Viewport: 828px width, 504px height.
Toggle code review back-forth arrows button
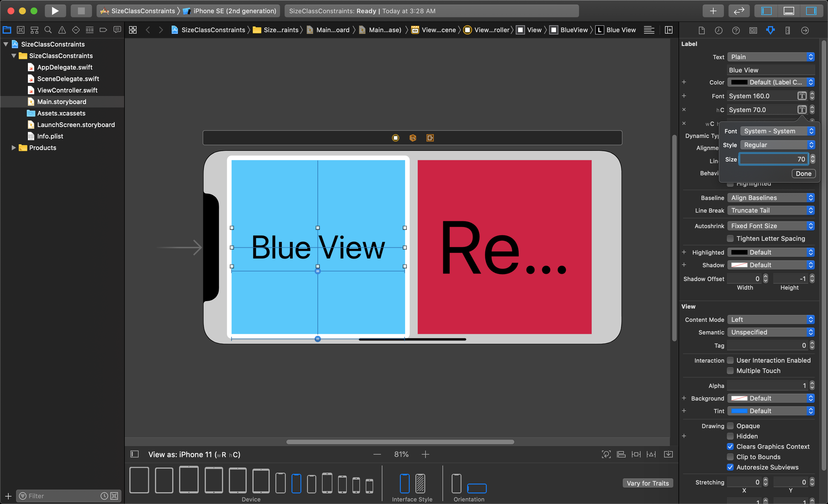pos(739,11)
